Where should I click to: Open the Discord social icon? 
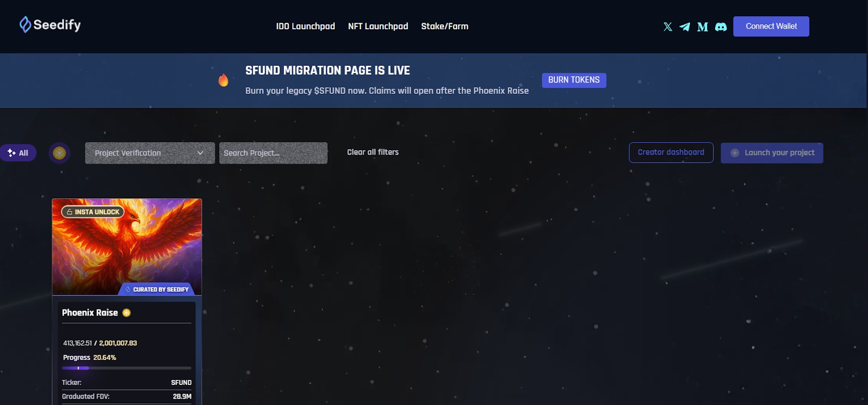pos(721,27)
